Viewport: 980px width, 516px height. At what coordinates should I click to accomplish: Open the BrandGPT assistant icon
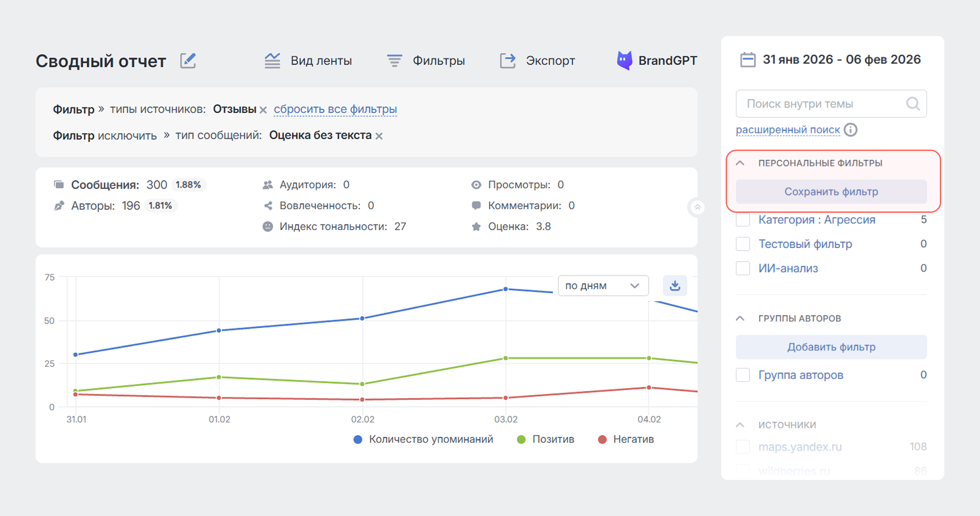[x=624, y=61]
